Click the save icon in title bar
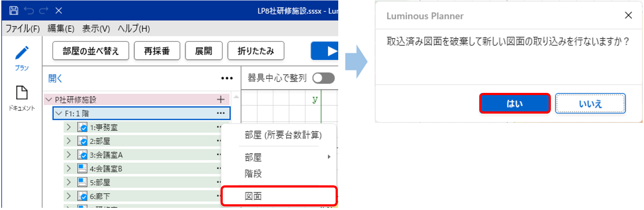 click(x=14, y=11)
